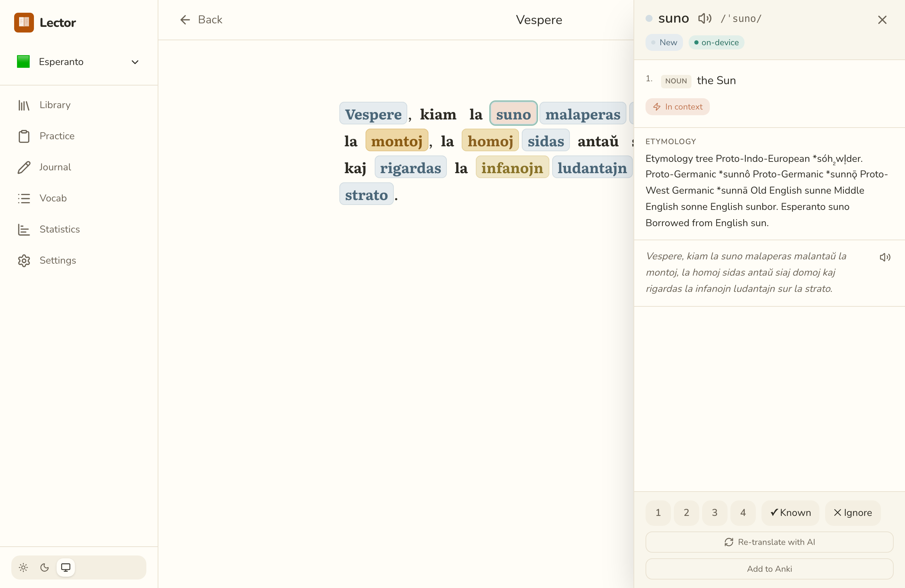The height and width of the screenshot is (588, 905).
Task: Click the ETYMOLOGY heading
Action: [670, 141]
